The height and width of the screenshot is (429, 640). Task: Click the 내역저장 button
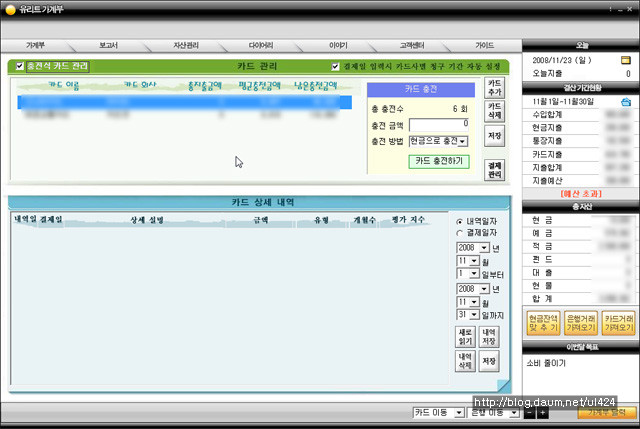(489, 337)
